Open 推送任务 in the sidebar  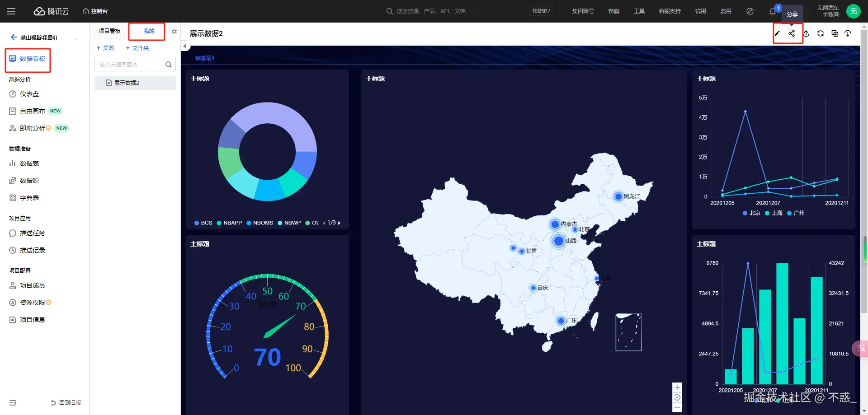point(28,233)
